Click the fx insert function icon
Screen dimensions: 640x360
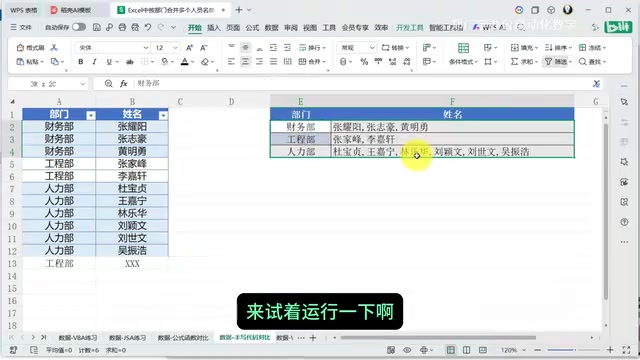124,84
